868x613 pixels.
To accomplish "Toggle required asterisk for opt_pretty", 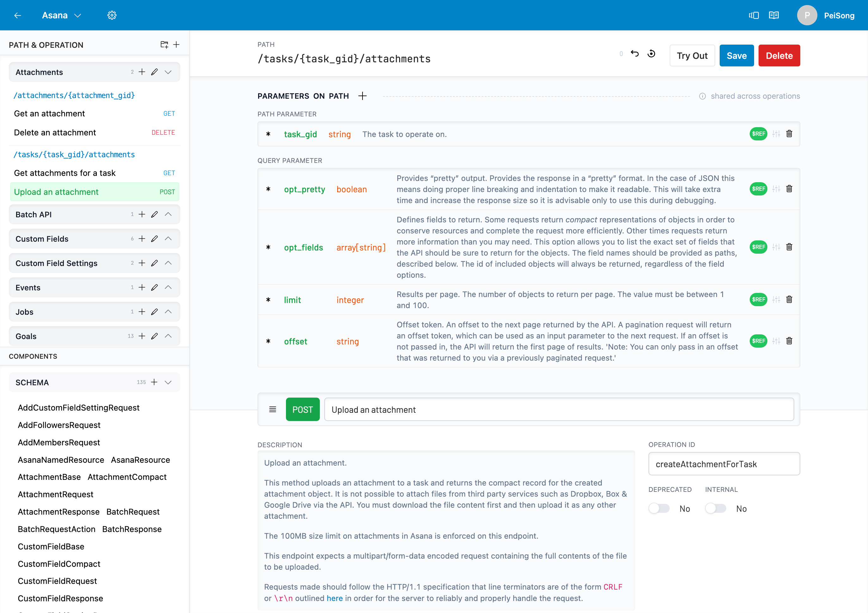I will pyautogui.click(x=268, y=189).
